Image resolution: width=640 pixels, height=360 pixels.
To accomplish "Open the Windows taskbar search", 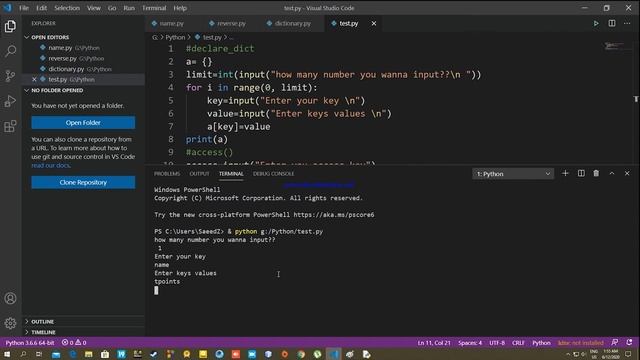I will pos(23,354).
